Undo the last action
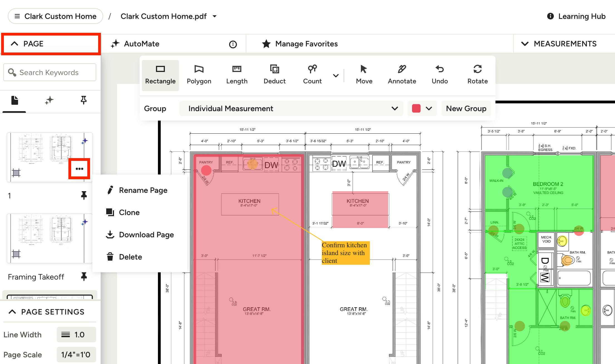Image resolution: width=615 pixels, height=364 pixels. point(440,75)
